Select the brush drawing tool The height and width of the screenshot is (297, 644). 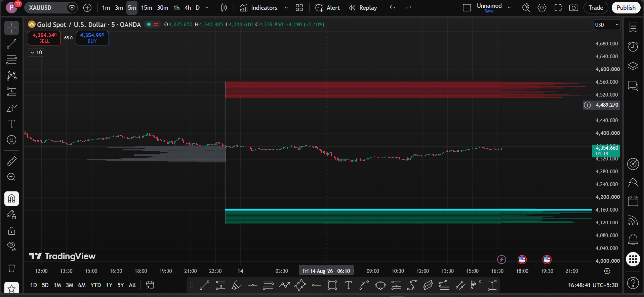[12, 108]
